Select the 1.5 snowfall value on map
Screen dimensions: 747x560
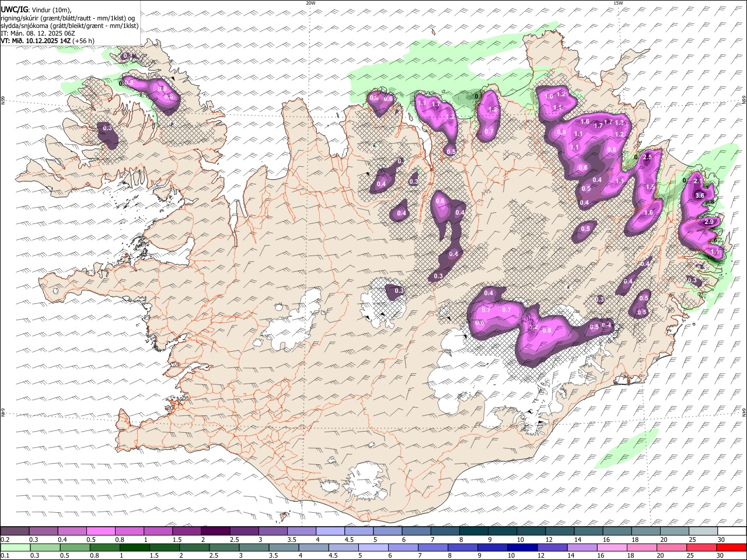point(650,187)
